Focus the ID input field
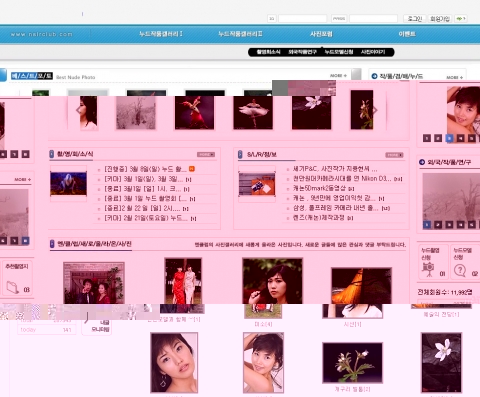The height and width of the screenshot is (397, 480). (x=302, y=19)
